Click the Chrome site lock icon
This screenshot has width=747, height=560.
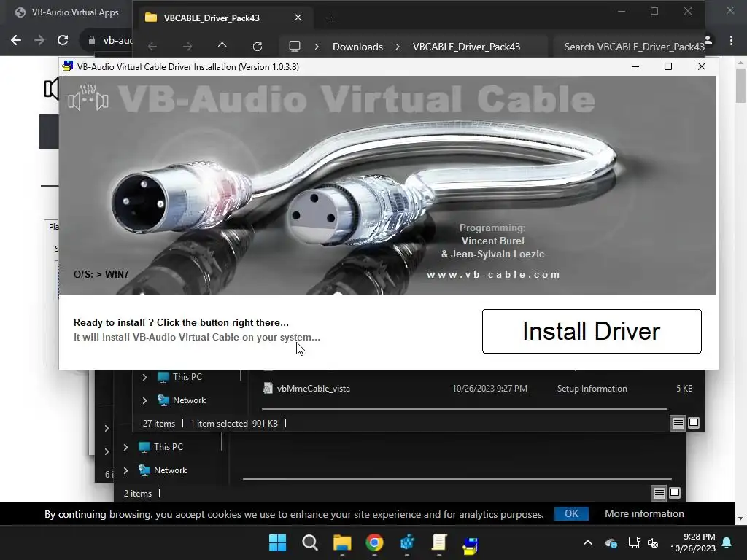[x=91, y=41]
